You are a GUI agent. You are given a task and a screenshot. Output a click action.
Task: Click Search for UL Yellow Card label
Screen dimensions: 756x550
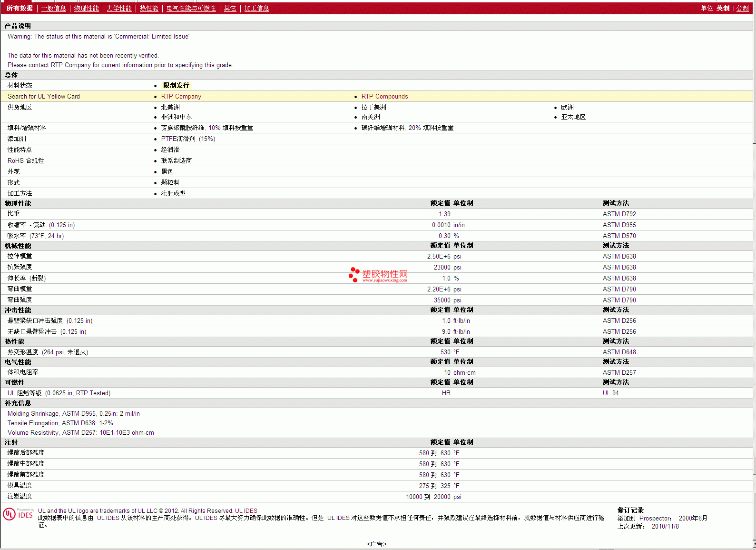coord(44,97)
